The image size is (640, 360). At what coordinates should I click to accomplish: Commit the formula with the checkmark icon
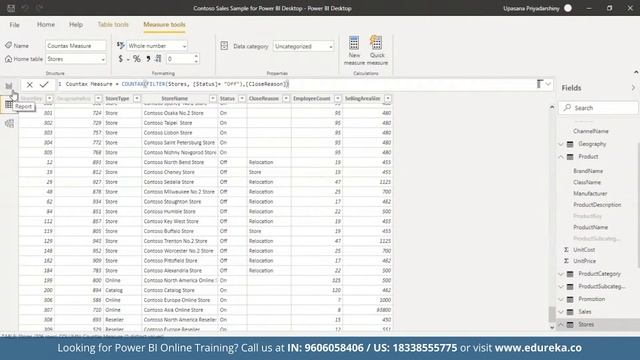[x=44, y=84]
